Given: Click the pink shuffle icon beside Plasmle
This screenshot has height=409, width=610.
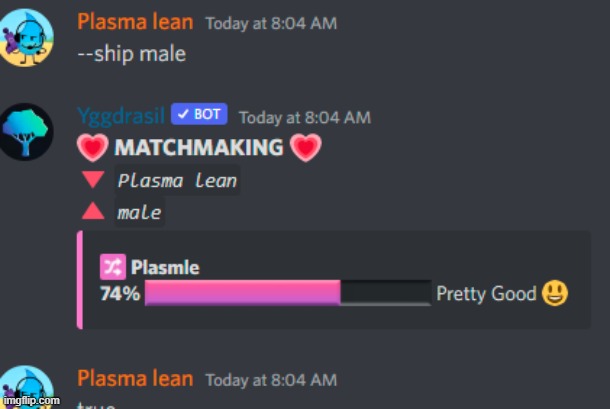Looking at the screenshot, I should point(111,267).
